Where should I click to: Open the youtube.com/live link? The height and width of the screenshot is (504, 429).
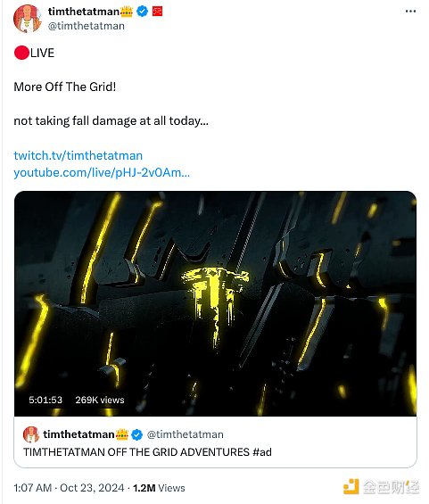click(102, 172)
